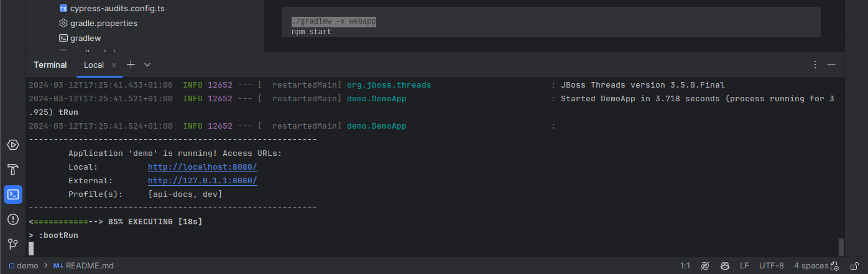Open the http://localhost:8080/ link
868x274 pixels.
(203, 167)
